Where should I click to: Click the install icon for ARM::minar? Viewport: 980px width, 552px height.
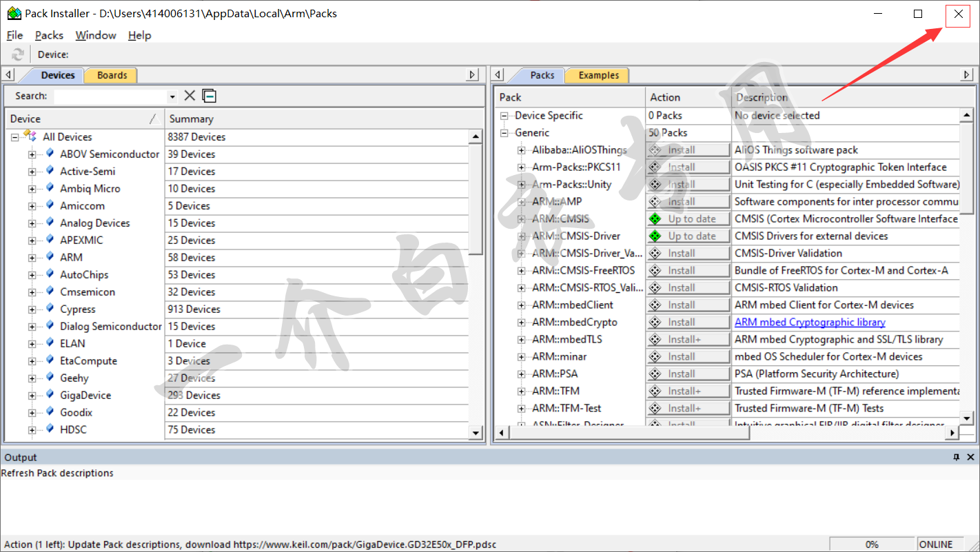(x=655, y=357)
